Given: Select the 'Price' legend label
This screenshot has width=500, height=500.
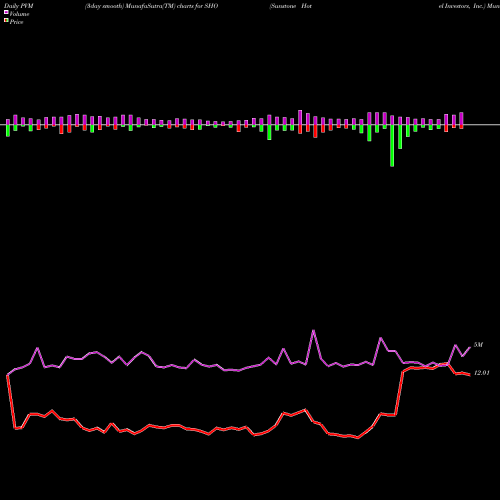Looking at the screenshot, I should click(x=16, y=22).
